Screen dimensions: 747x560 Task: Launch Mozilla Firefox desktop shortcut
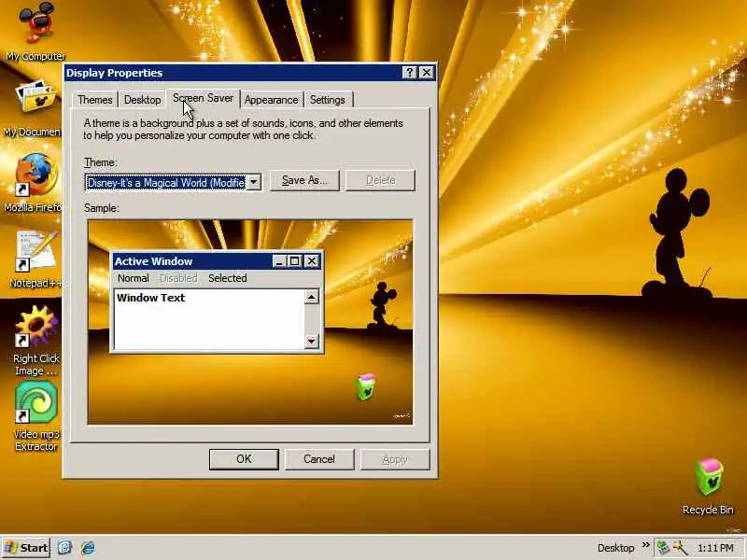[33, 183]
